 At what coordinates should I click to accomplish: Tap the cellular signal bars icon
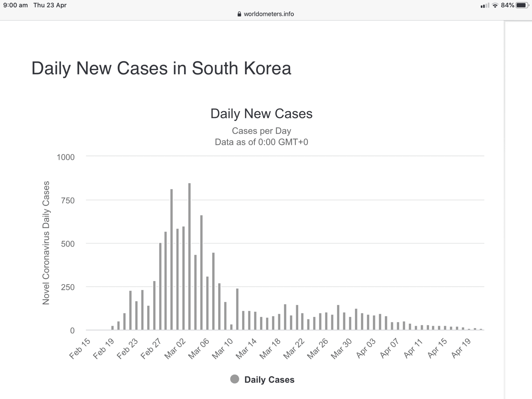(485, 5)
